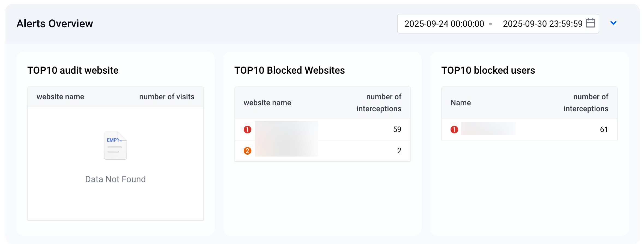This screenshot has height=252, width=644.
Task: Click "number of interceptions" header in Blocked Websites
Action: point(379,103)
